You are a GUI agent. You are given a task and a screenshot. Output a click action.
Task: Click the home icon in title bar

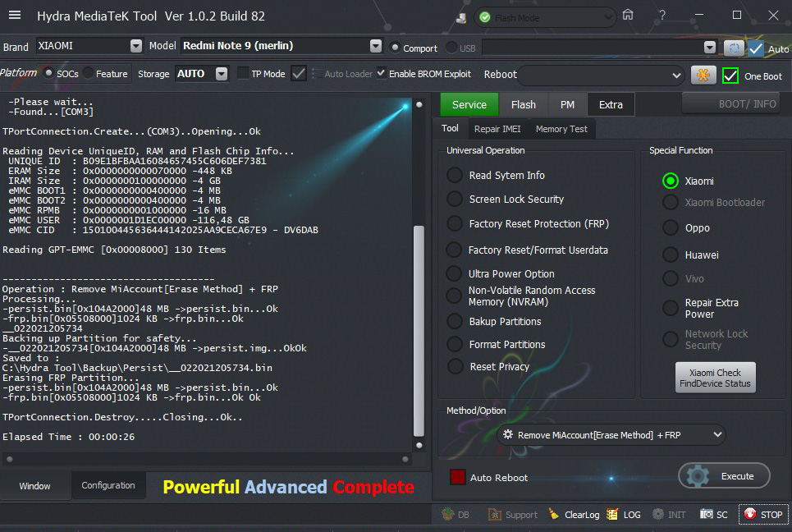click(x=628, y=15)
